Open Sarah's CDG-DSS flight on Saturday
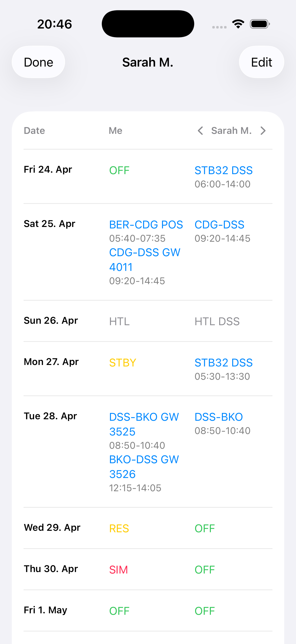 click(219, 225)
